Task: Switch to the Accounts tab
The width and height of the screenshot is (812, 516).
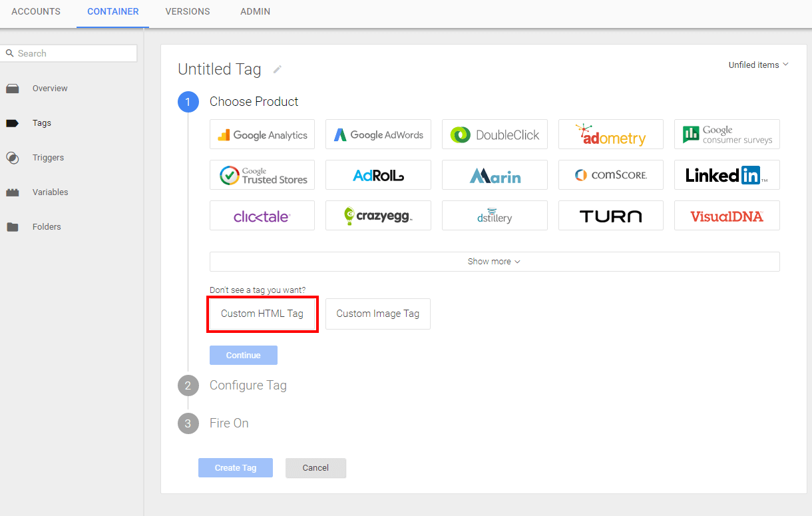Action: [36, 12]
